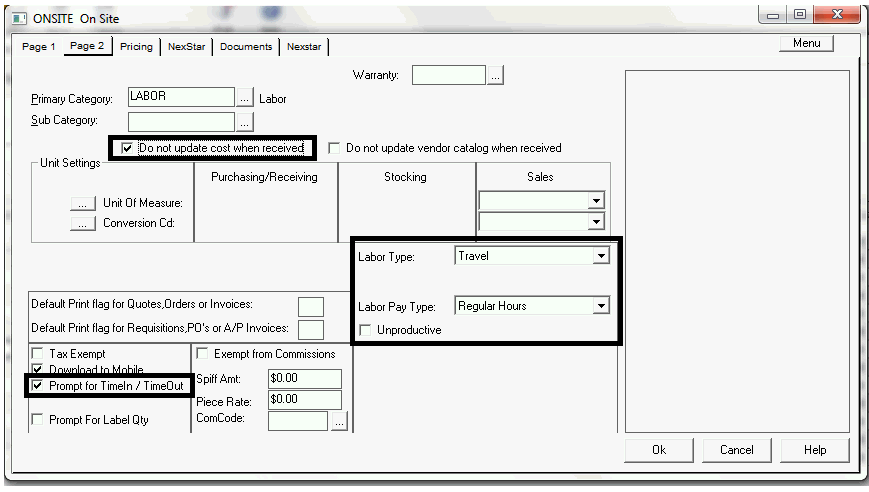Click Unit Of Measure ellipsis button
The height and width of the screenshot is (492, 869).
(x=82, y=203)
